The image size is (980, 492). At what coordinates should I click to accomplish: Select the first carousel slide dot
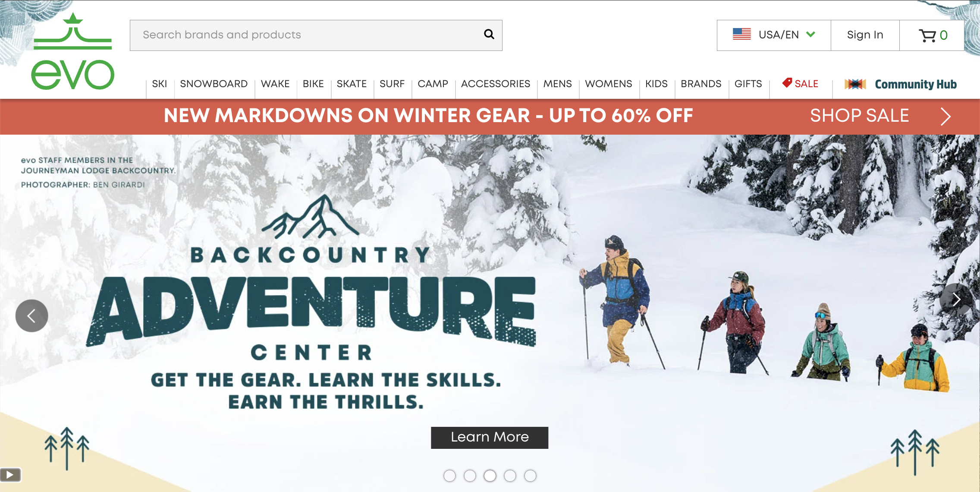click(449, 476)
